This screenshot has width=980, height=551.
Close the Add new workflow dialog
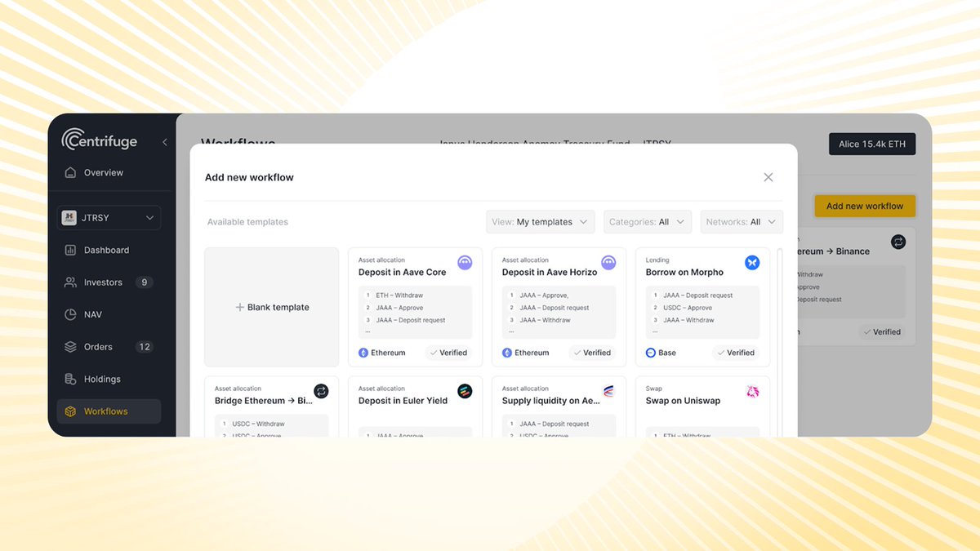768,177
